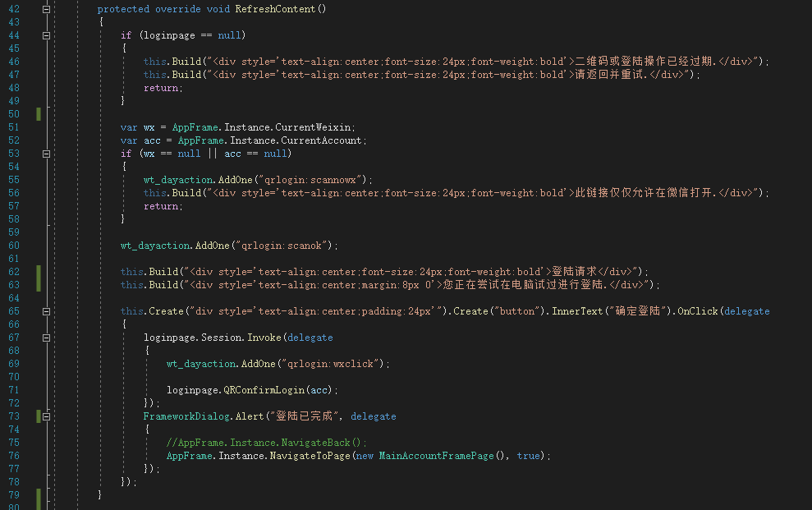Click the commented NavigateBack line
Image resolution: width=812 pixels, height=510 pixels.
click(x=267, y=443)
